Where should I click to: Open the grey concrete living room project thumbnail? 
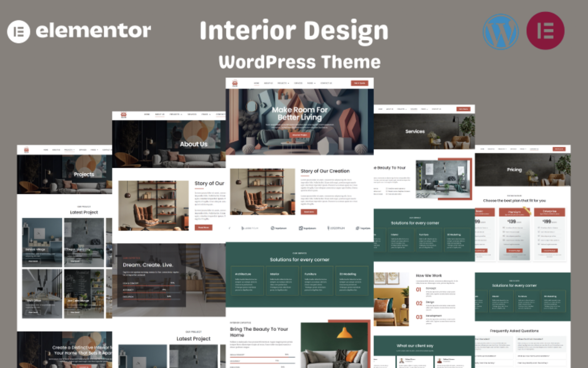coord(84,243)
